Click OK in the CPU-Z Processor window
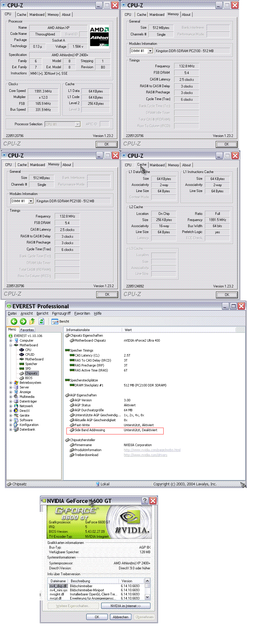The height and width of the screenshot is (644, 264). [107, 144]
